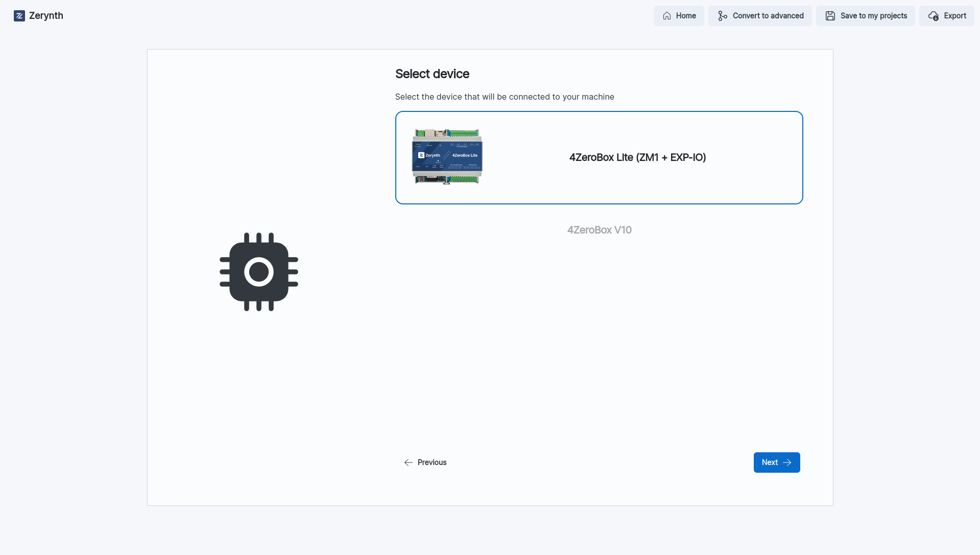980x555 pixels.
Task: Click the device selection instruction text
Action: click(505, 97)
